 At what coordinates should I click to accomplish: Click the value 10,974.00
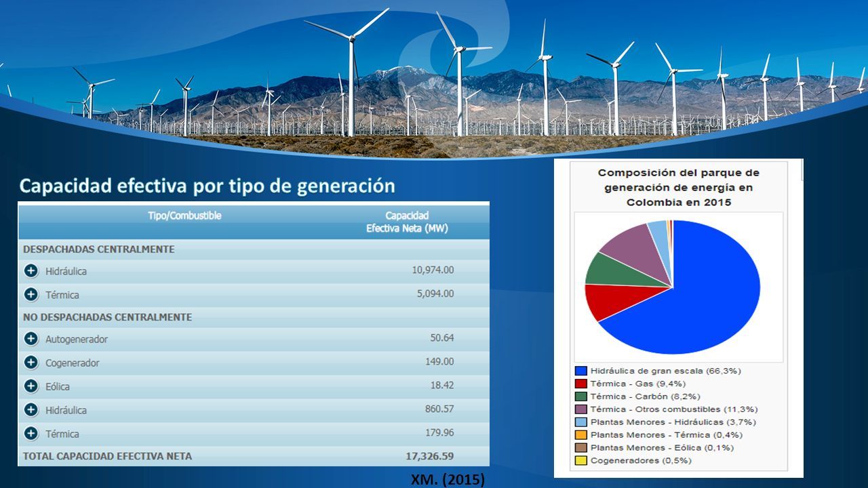pos(433,270)
